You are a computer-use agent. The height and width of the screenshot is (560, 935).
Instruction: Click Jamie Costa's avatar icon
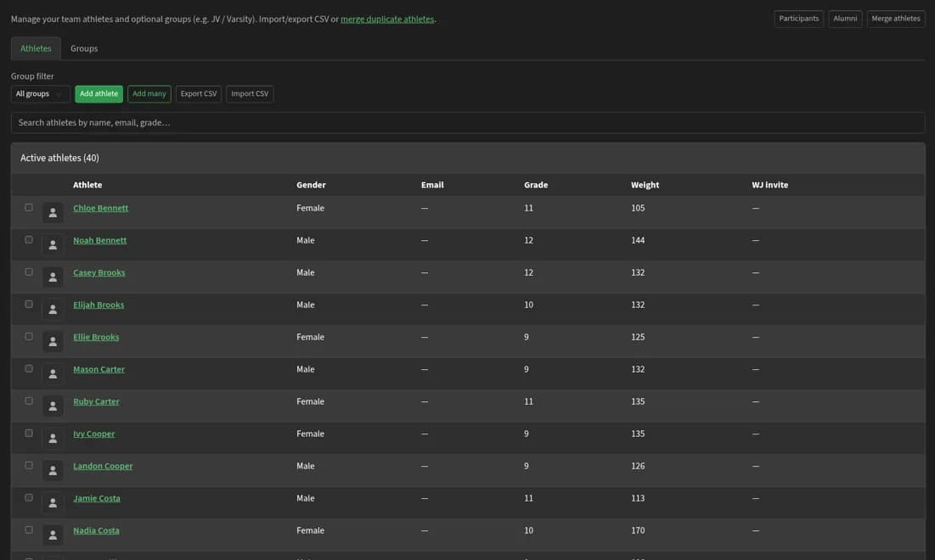coord(53,502)
